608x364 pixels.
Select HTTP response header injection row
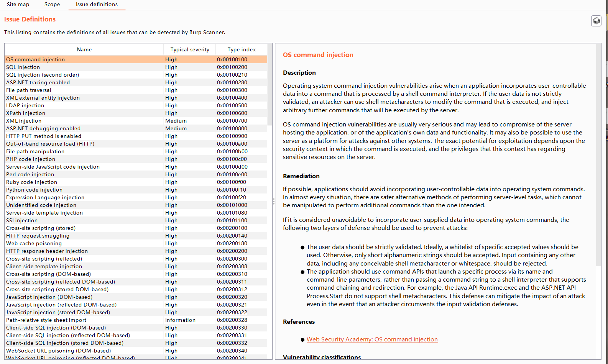pyautogui.click(x=136, y=251)
